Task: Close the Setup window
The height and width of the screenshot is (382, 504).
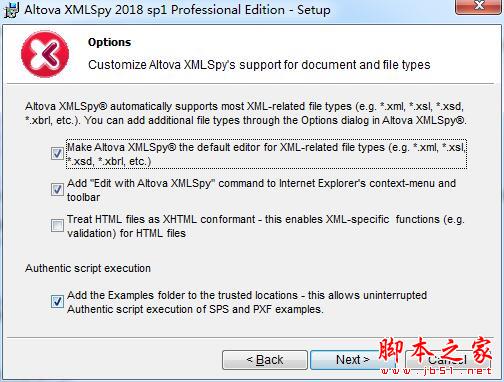Action: pyautogui.click(x=479, y=6)
